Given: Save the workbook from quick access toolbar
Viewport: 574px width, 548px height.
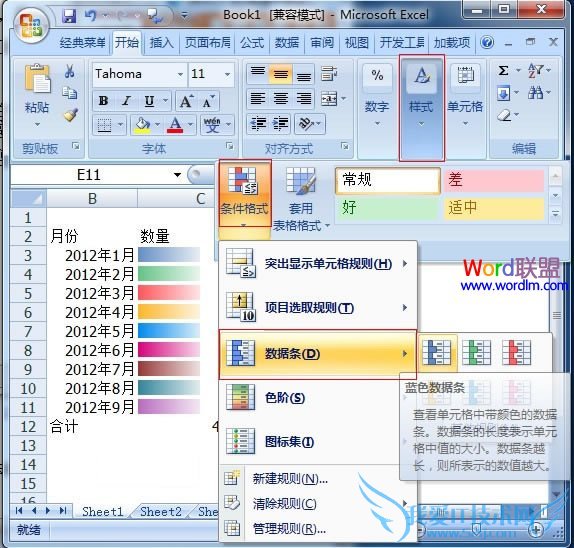Looking at the screenshot, I should tap(68, 15).
